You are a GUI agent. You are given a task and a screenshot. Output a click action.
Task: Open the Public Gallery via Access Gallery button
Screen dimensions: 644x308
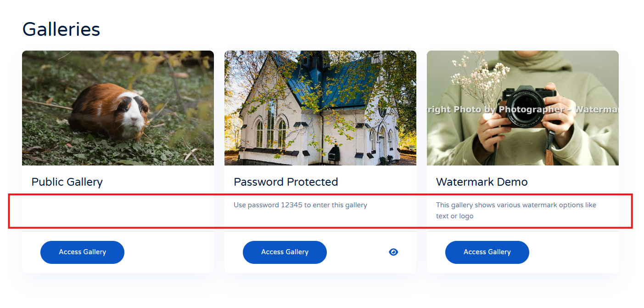coord(82,252)
